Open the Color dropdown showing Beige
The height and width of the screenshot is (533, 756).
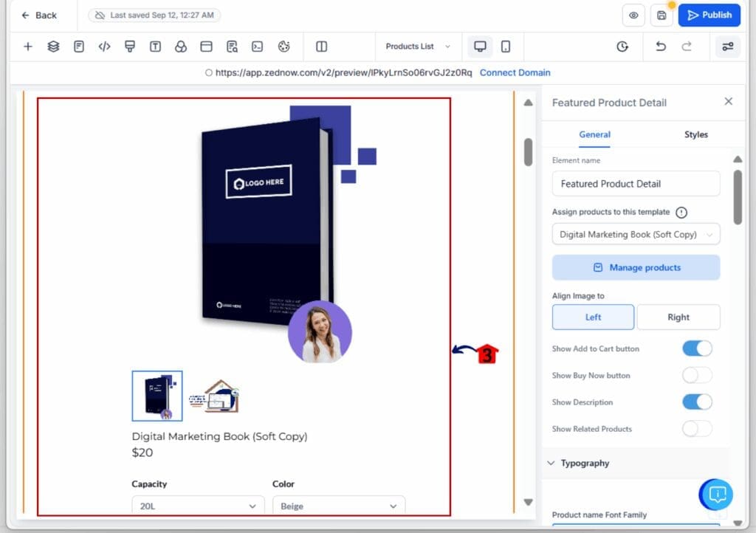[338, 506]
